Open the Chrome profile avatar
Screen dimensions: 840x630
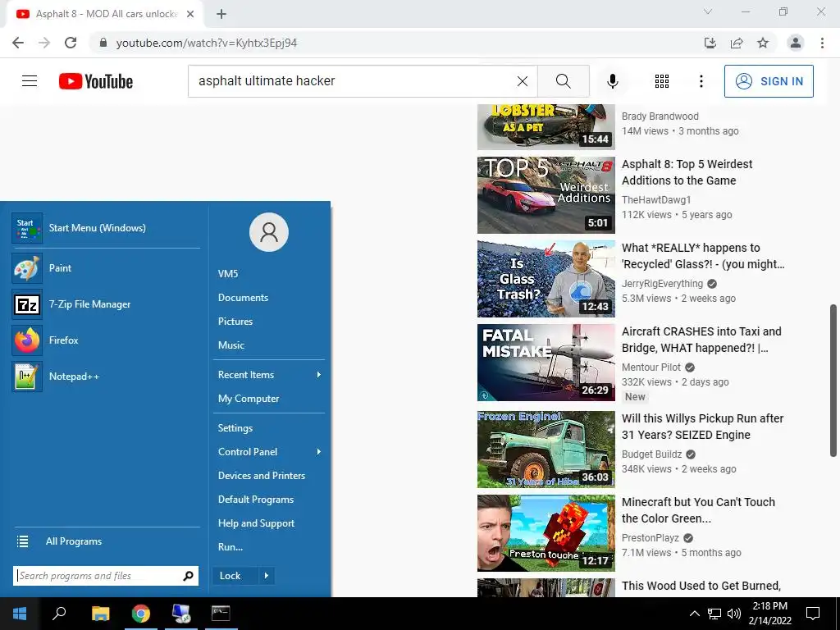pos(796,43)
